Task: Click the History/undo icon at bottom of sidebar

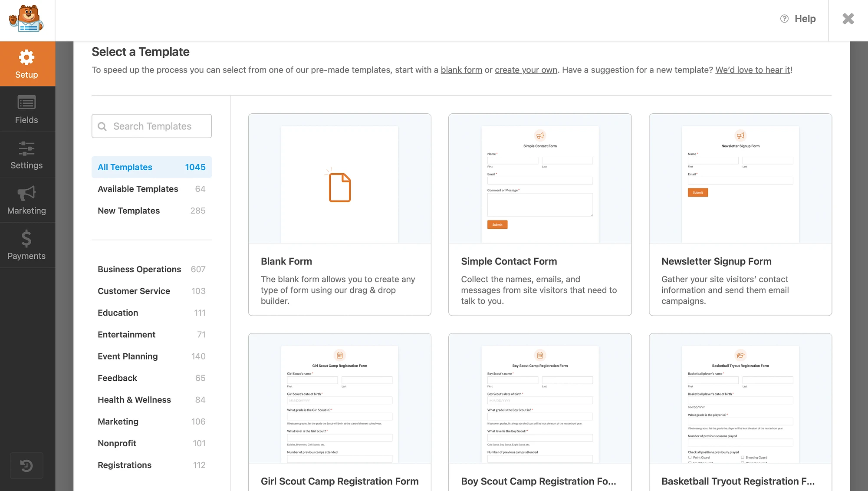Action: [x=27, y=466]
